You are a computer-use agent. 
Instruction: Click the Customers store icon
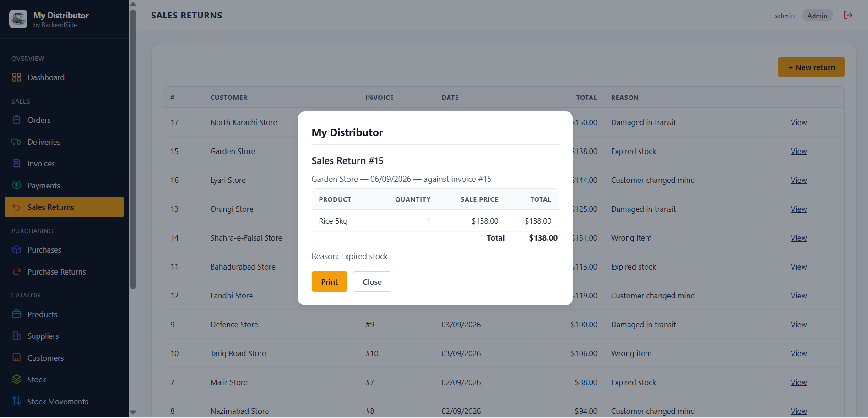click(16, 357)
